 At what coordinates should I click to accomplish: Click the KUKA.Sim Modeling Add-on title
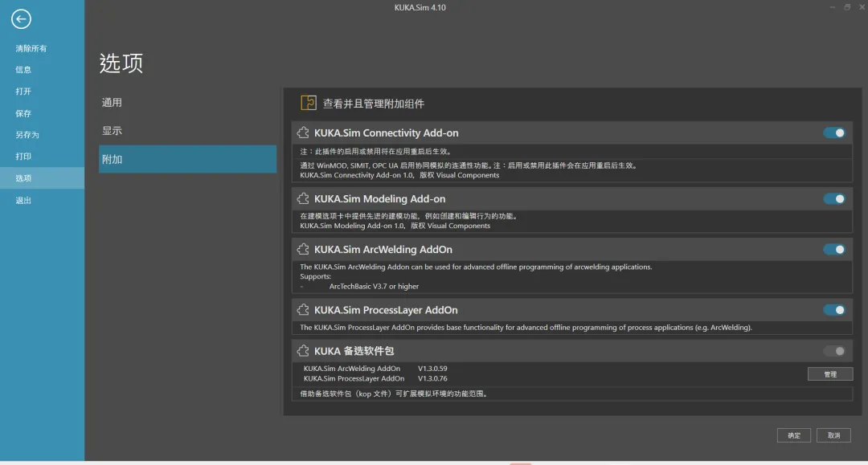pyautogui.click(x=379, y=198)
